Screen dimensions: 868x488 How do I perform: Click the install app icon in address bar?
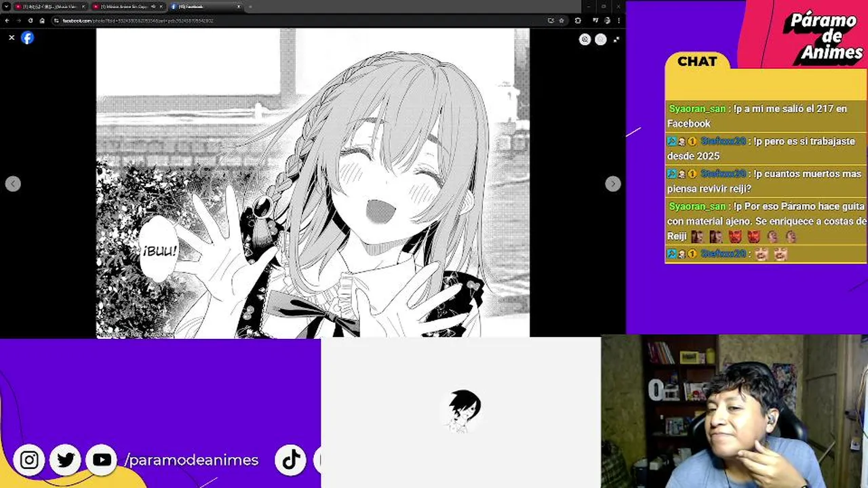[551, 20]
